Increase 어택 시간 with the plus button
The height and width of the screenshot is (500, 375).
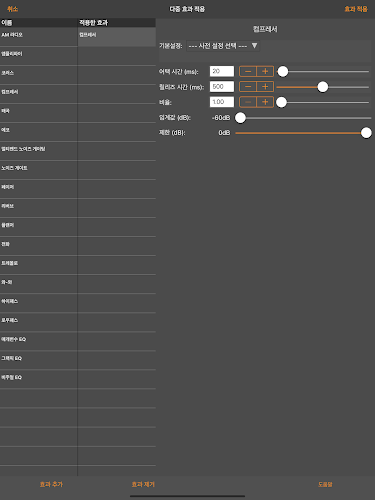[265, 71]
